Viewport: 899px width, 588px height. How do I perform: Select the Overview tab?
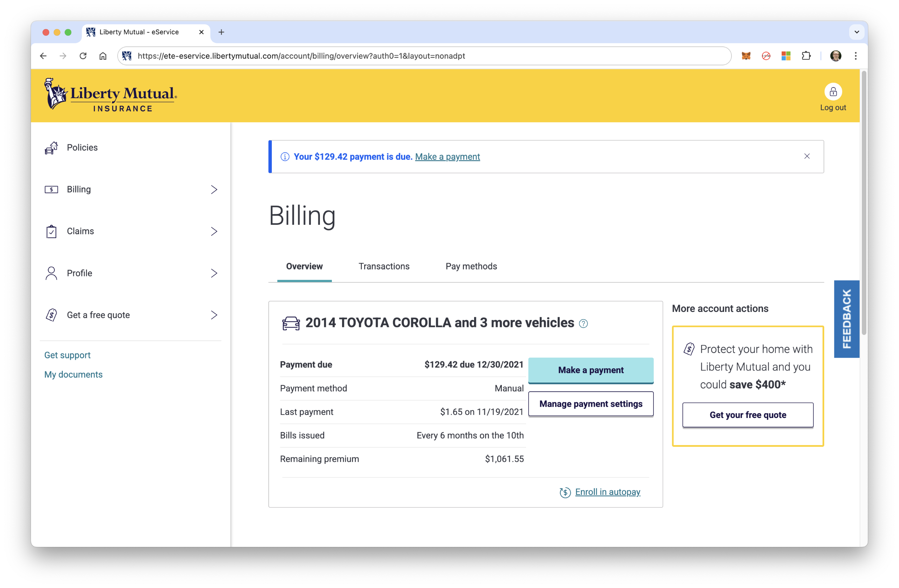(x=304, y=266)
